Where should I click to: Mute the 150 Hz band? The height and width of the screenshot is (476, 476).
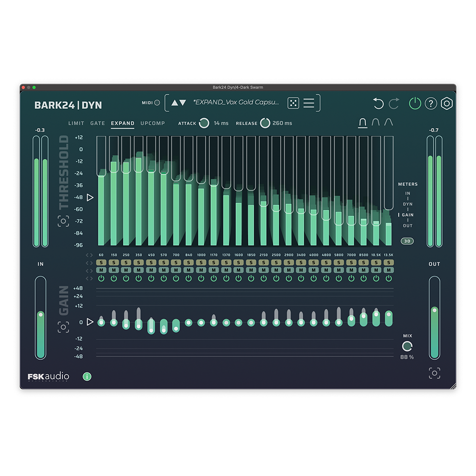pos(114,270)
